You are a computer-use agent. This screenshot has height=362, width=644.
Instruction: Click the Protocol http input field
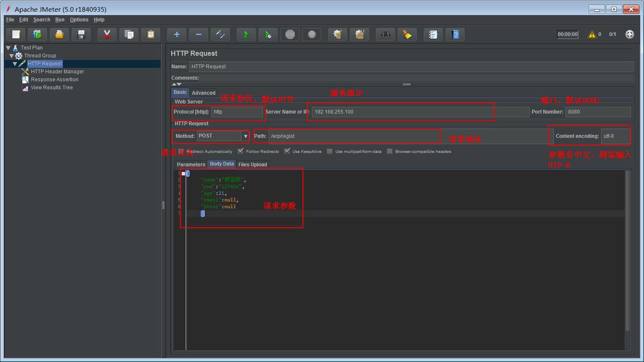[237, 112]
